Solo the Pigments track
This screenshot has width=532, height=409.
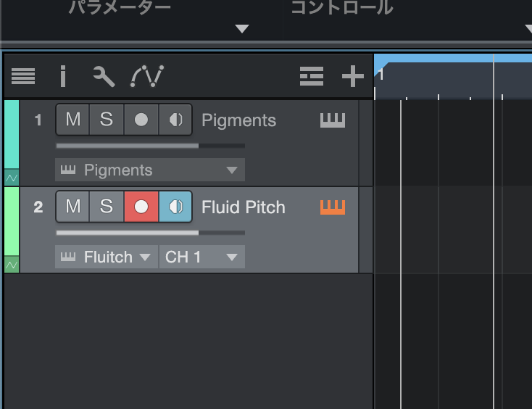click(107, 120)
